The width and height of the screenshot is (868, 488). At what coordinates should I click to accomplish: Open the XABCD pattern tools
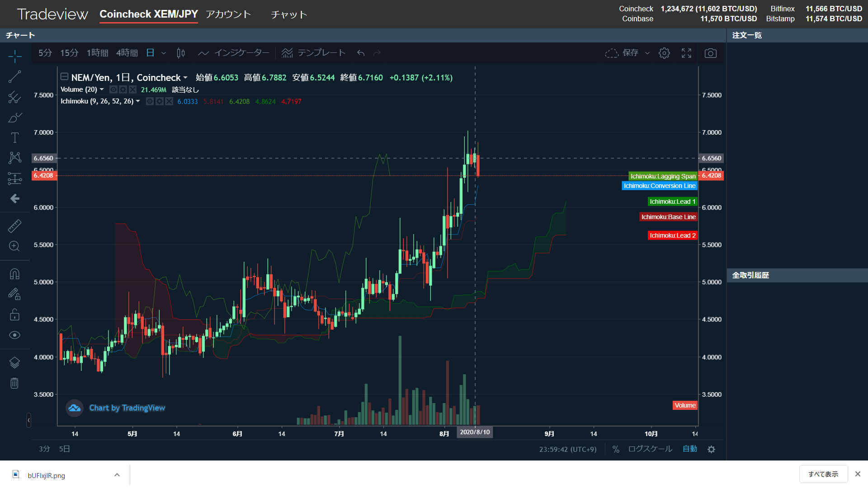[x=14, y=158]
